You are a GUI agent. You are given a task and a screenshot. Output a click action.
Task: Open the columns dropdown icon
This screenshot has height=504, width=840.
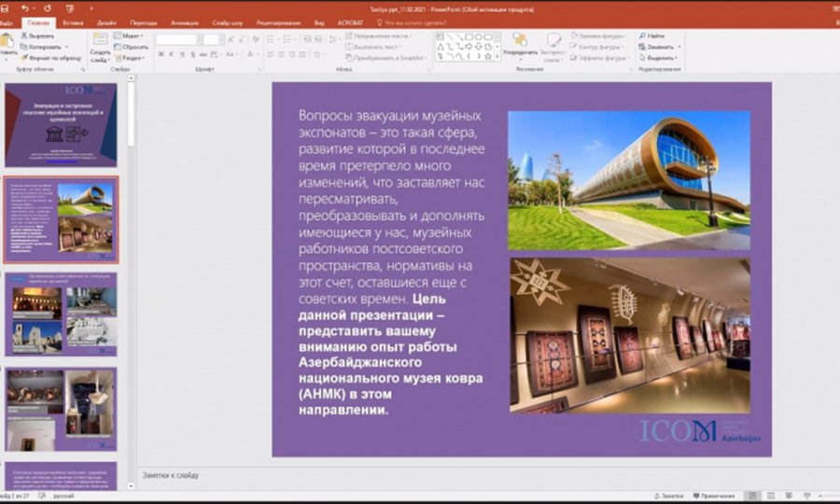pos(318,55)
